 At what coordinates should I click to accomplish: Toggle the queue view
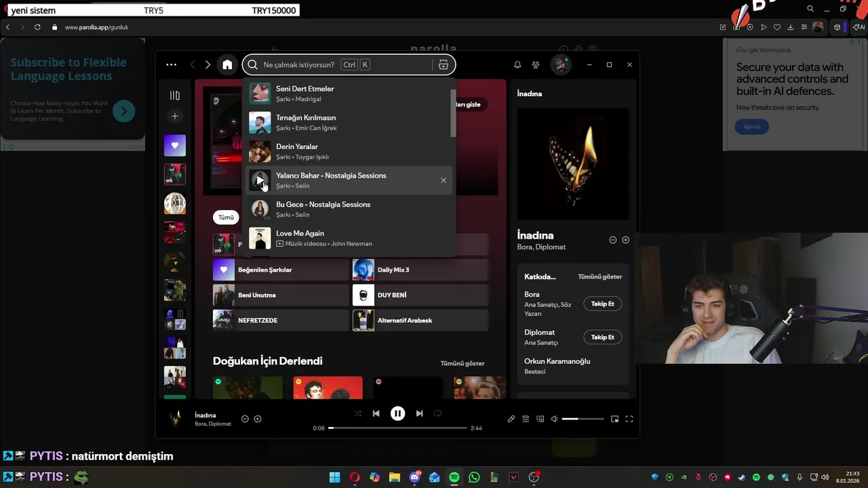coord(526,419)
